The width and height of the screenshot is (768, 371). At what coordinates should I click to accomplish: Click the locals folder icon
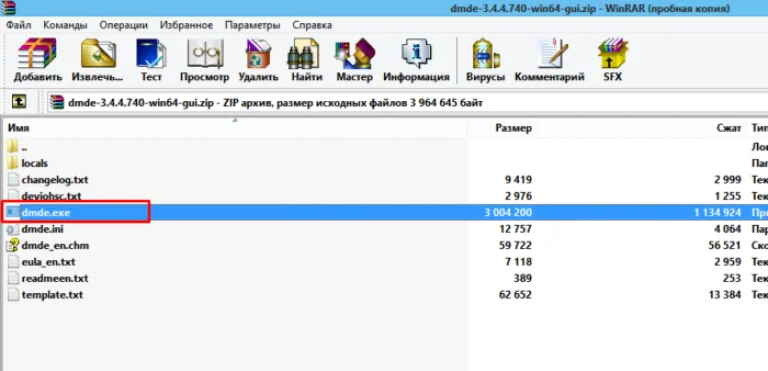(13, 163)
